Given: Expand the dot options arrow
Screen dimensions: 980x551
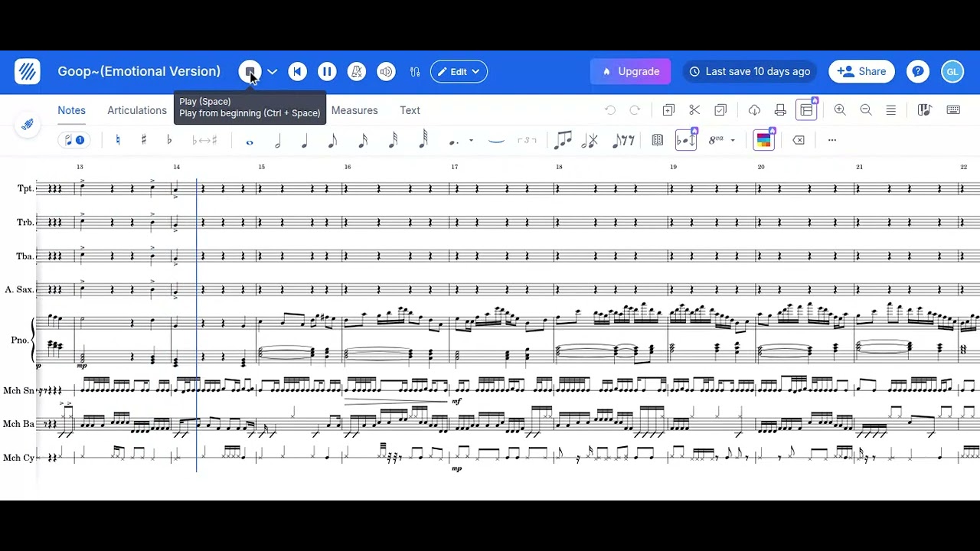Looking at the screenshot, I should pos(471,141).
